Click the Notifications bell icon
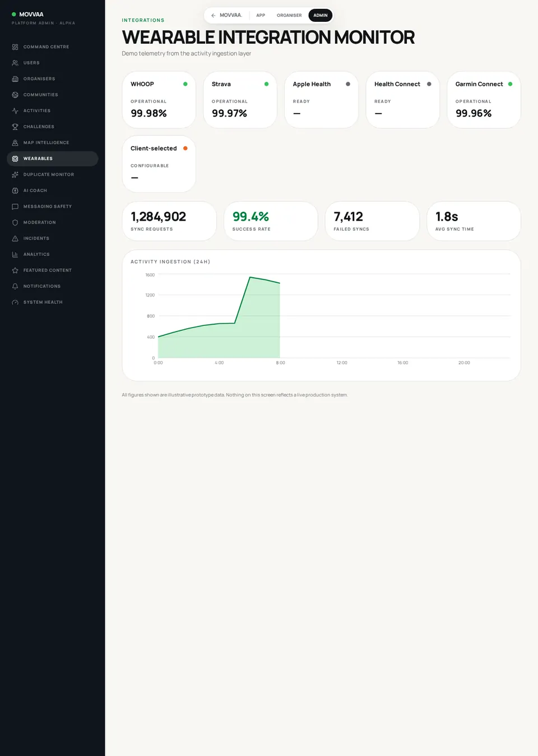This screenshot has height=756, width=538. (x=15, y=286)
